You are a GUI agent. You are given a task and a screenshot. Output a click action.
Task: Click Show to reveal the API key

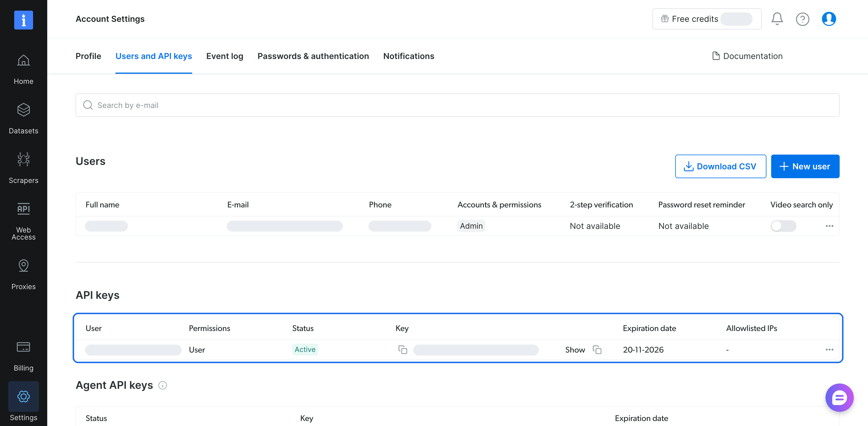pyautogui.click(x=575, y=350)
